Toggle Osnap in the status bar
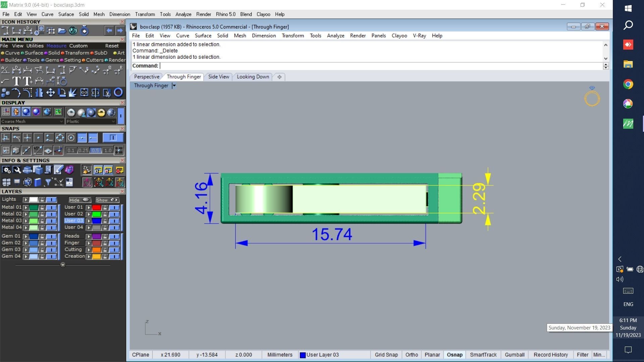 [x=454, y=355]
